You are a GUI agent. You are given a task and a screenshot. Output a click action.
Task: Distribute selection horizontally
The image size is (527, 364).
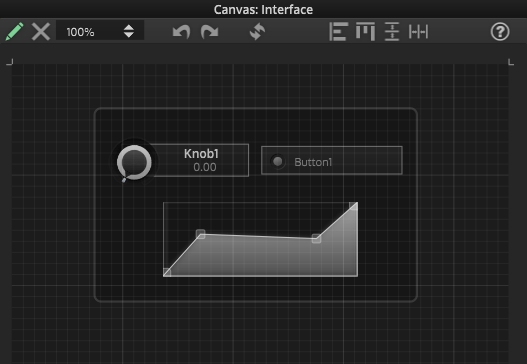(418, 32)
